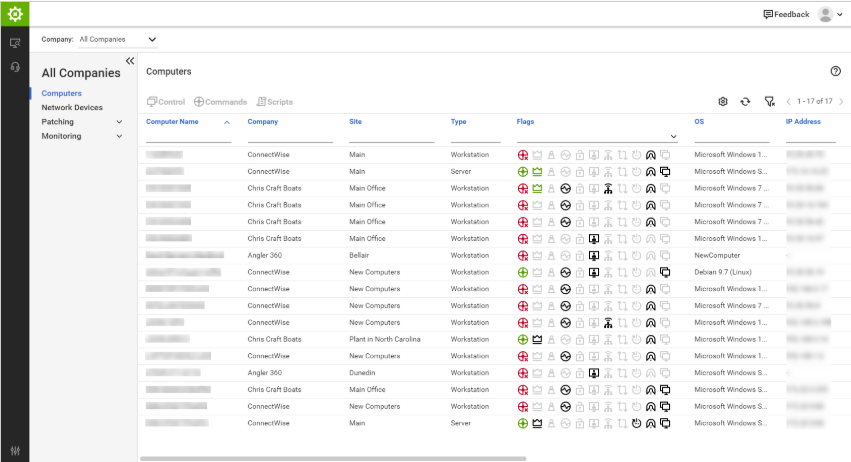Select the 'NewComputer' OS cell
Image resolution: width=851 pixels, height=462 pixels.
717,255
